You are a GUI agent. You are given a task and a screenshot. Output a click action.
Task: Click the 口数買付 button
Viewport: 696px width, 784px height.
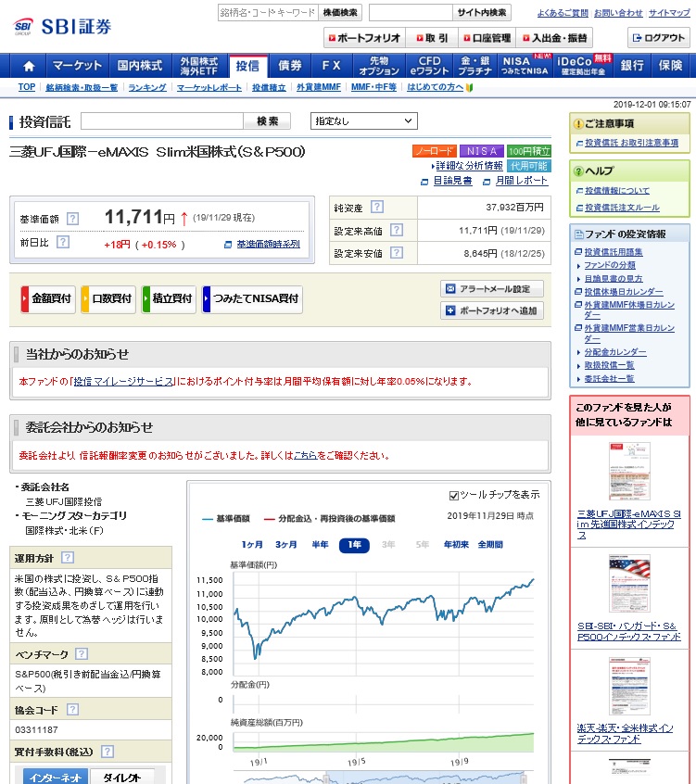click(x=108, y=299)
